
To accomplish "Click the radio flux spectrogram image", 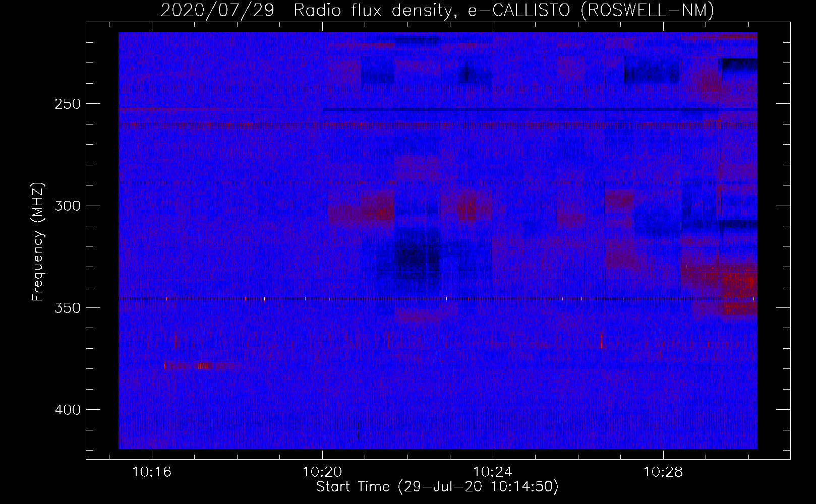I will click(x=438, y=240).
